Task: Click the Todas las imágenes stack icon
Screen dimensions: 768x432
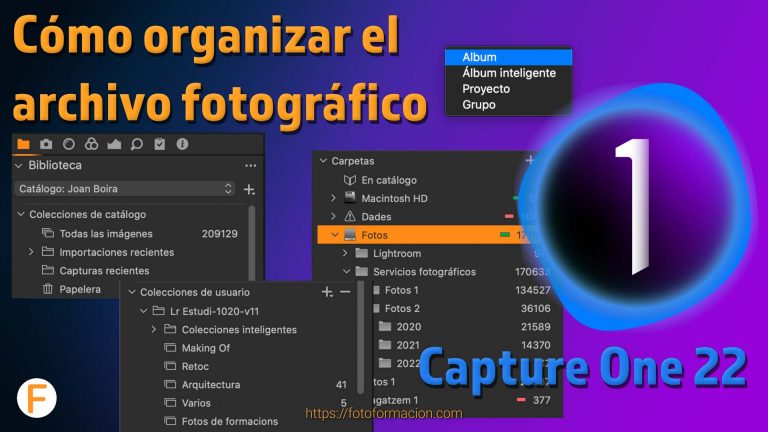Action: (48, 233)
